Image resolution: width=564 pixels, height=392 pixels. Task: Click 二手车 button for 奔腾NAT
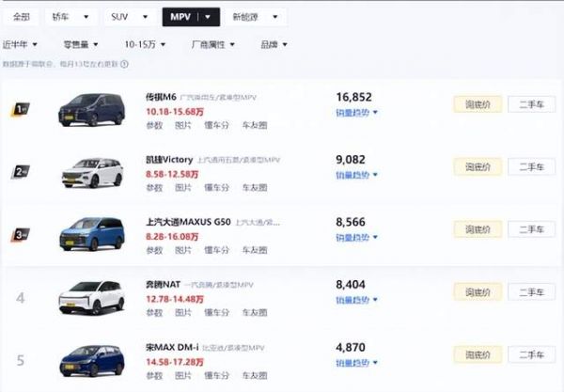[x=531, y=292]
